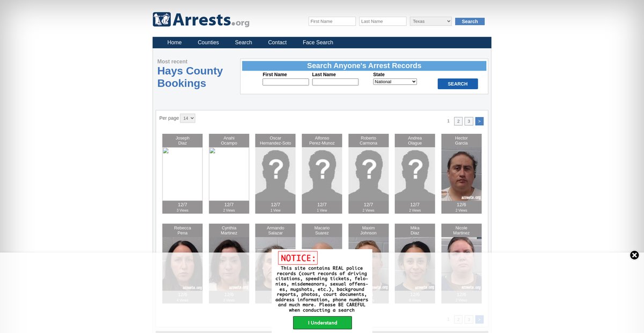644x333 pixels.
Task: Click the blue SEARCH button
Action: [458, 84]
